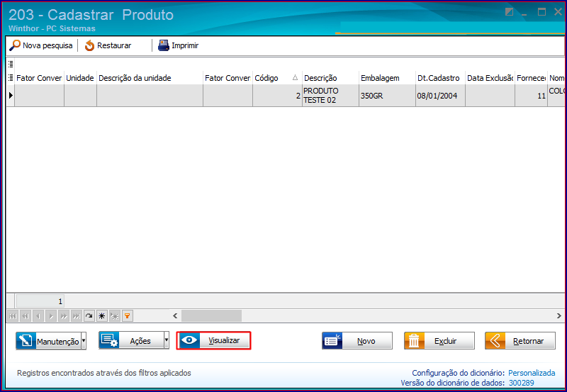Go to first record in navigator
The image size is (567, 392).
(x=13, y=316)
